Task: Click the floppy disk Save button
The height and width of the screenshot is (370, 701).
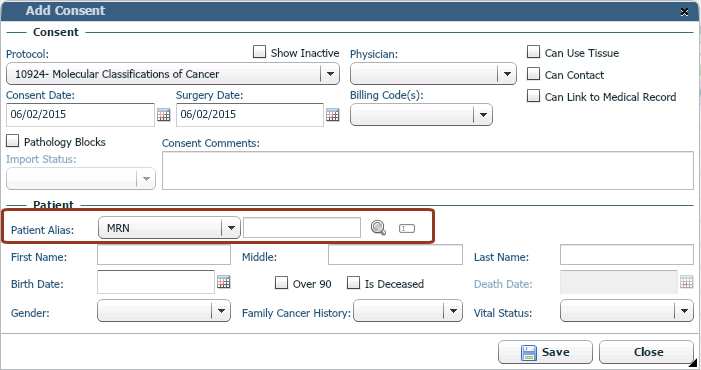Action: [x=545, y=352]
